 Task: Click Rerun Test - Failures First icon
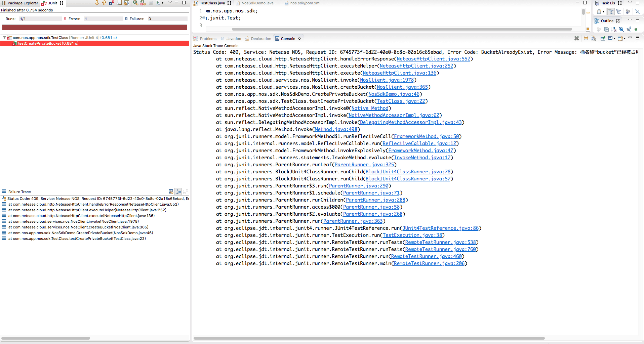143,3
